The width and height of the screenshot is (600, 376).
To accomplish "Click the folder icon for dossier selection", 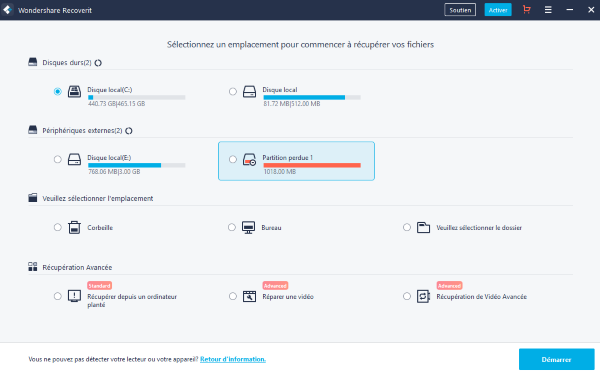I will click(423, 227).
